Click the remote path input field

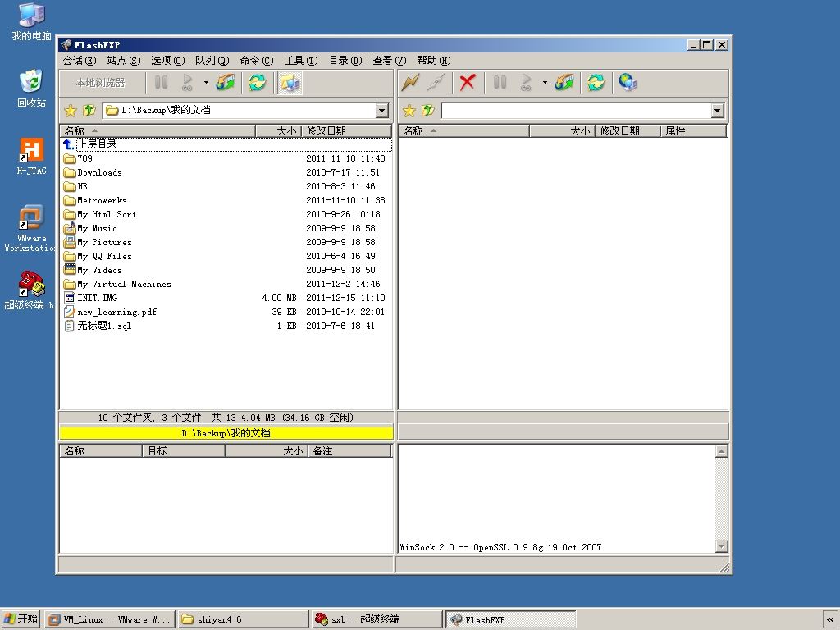[x=577, y=111]
